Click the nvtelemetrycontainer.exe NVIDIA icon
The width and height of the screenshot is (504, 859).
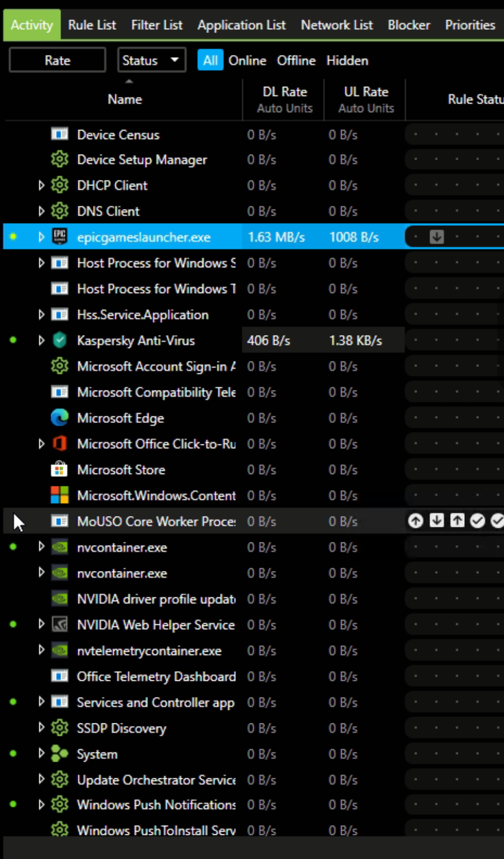pos(59,650)
